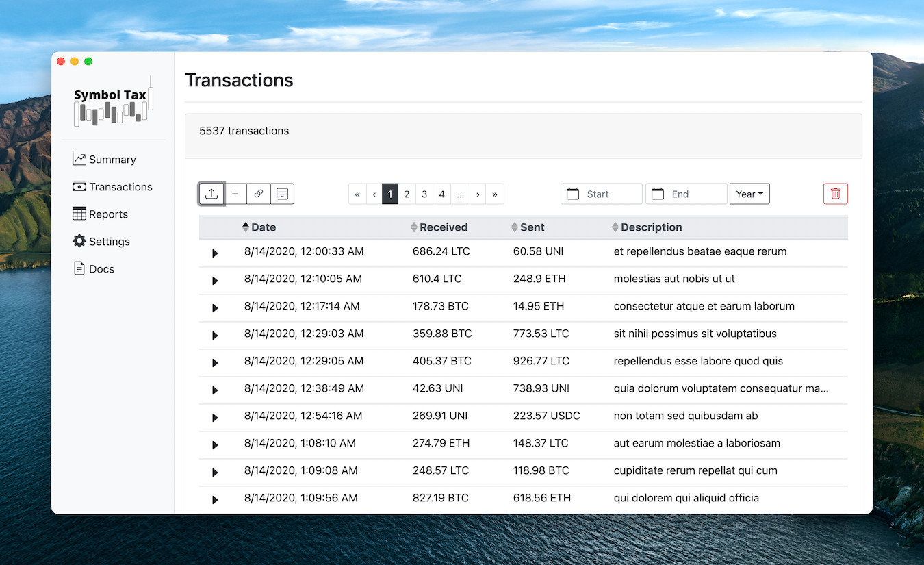924x565 pixels.
Task: Click the '359.88 BTC' received cell
Action: [442, 334]
